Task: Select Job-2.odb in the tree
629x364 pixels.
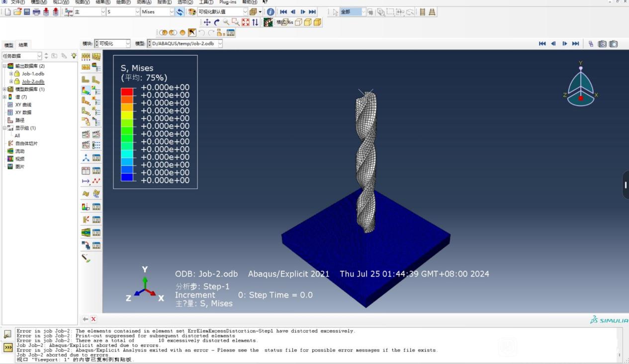Action: pyautogui.click(x=33, y=82)
